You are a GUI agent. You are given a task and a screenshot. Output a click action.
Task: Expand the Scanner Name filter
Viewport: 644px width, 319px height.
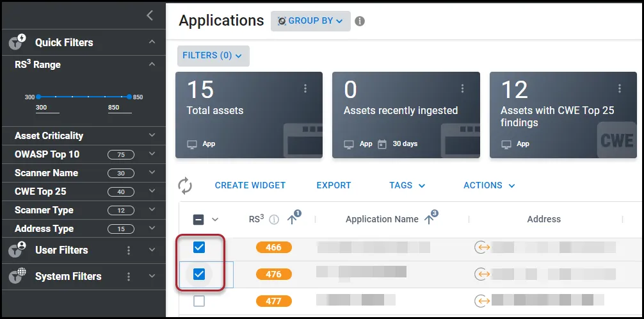click(x=152, y=173)
